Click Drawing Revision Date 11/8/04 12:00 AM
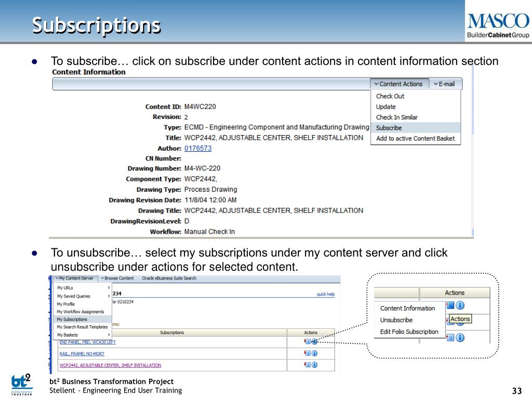This screenshot has width=532, height=399. tap(210, 200)
